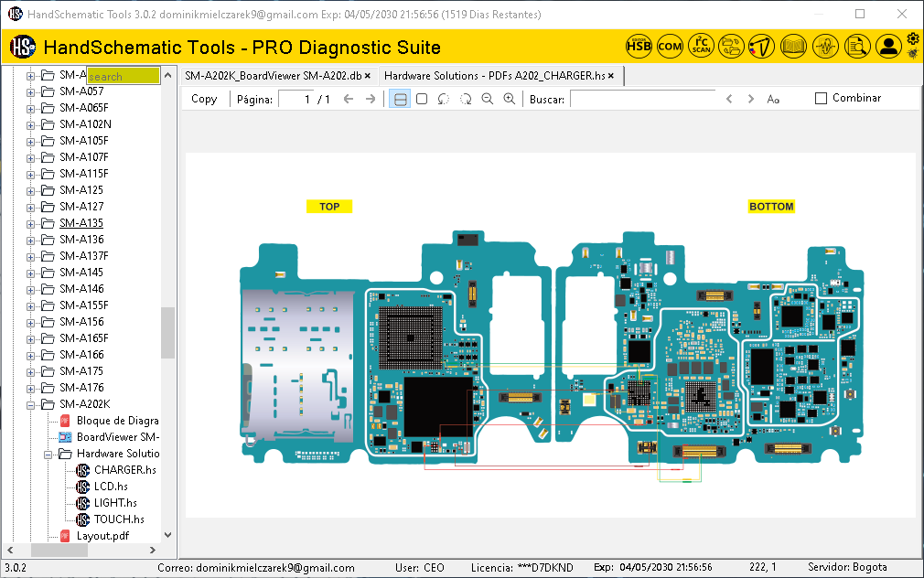Click the BOTTOM label on the board

pos(771,206)
